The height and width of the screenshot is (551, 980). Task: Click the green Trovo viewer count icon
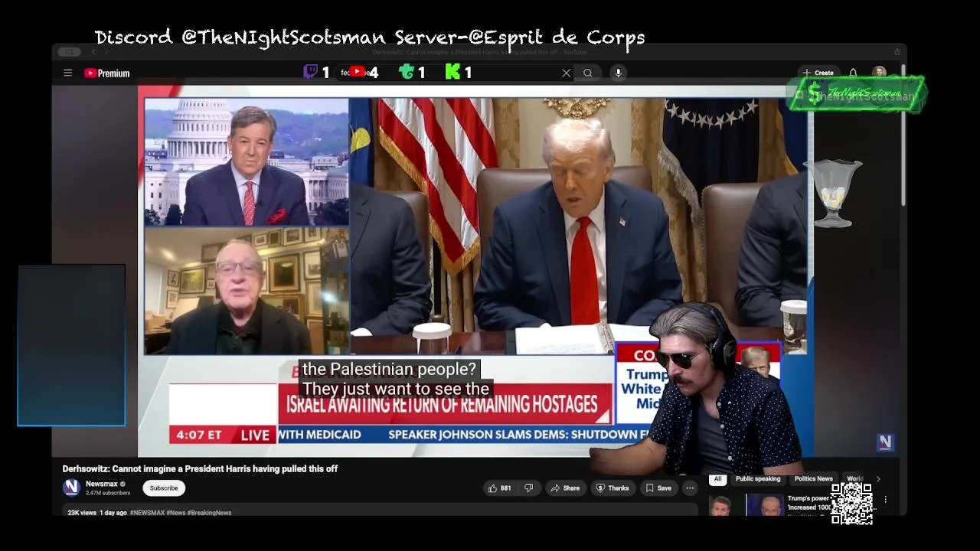click(407, 72)
